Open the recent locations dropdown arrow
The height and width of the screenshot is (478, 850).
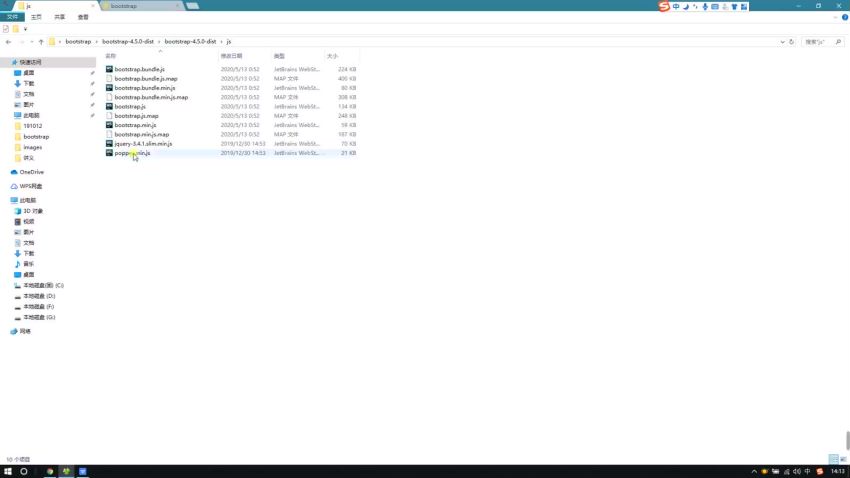[x=31, y=42]
